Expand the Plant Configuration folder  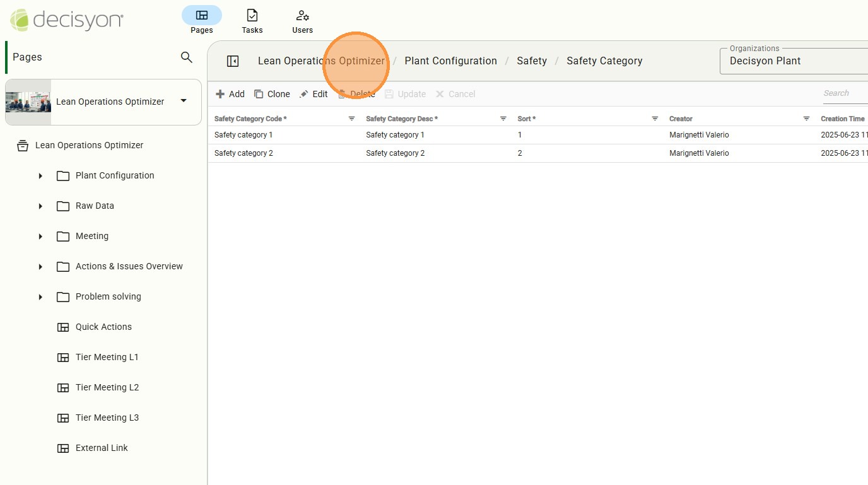[40, 176]
